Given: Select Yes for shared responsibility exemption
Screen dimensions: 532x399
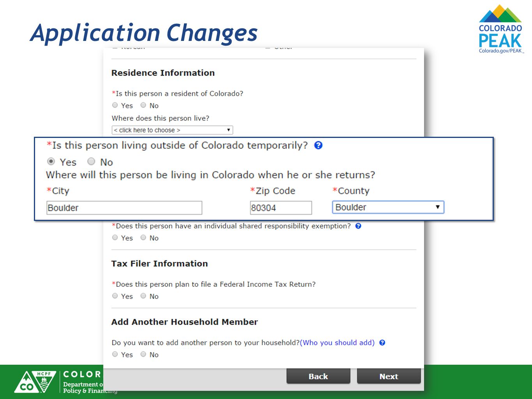Looking at the screenshot, I should (115, 238).
